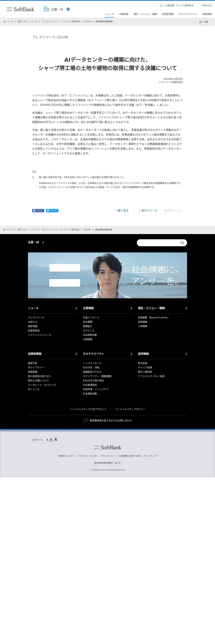Go back via 一覧へ戻る link
This screenshot has width=215, height=644.
(122, 211)
